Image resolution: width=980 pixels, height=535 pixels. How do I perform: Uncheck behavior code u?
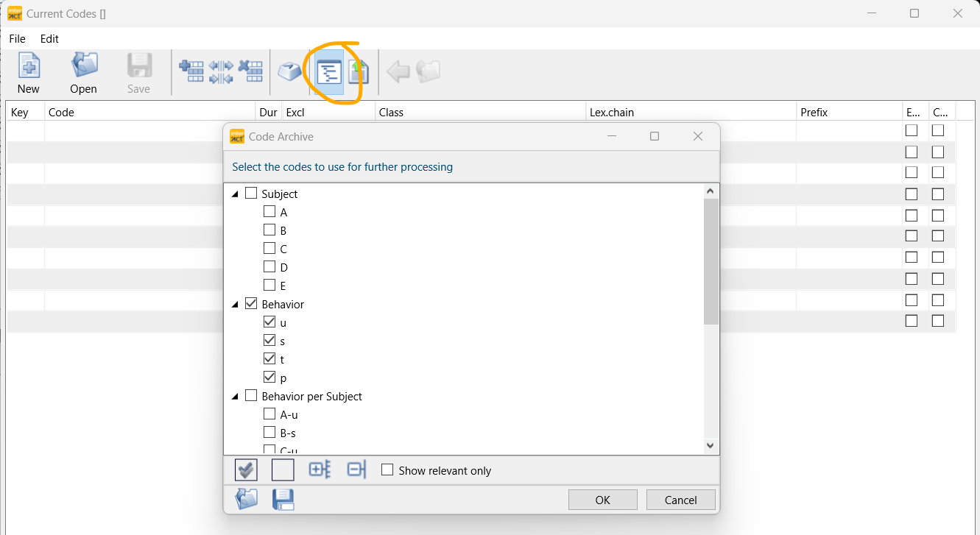pyautogui.click(x=269, y=322)
